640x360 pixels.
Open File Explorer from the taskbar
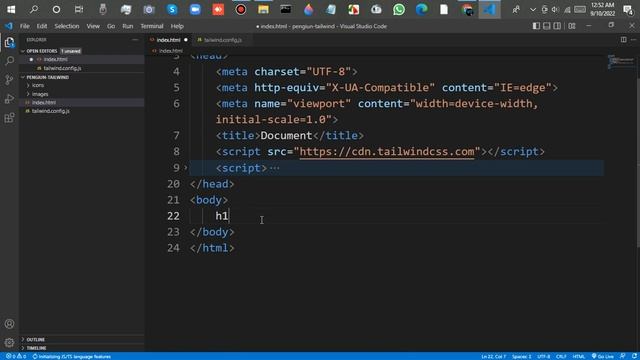click(x=263, y=9)
